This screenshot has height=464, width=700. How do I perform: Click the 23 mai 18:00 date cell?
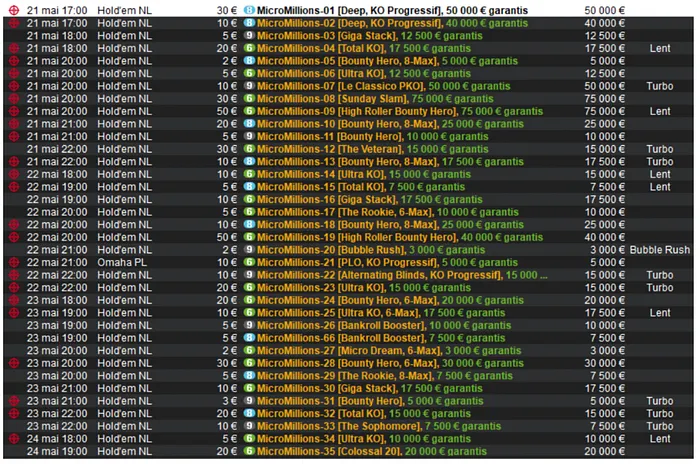tap(57, 301)
